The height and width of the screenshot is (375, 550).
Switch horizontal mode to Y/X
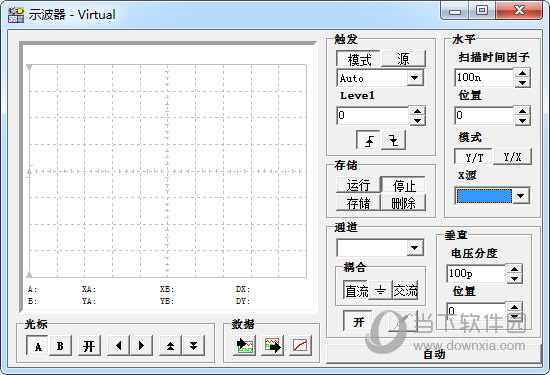(512, 157)
